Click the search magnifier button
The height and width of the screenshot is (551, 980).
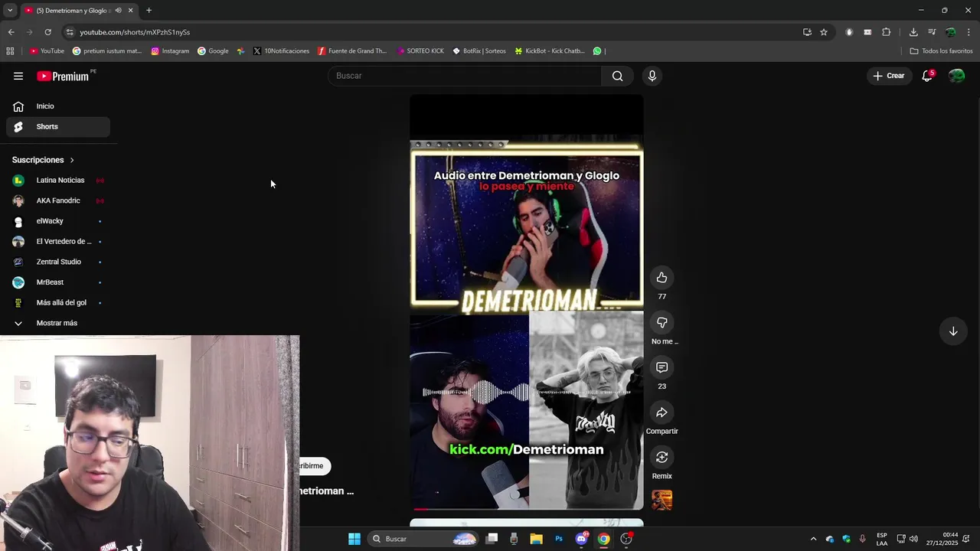(617, 76)
